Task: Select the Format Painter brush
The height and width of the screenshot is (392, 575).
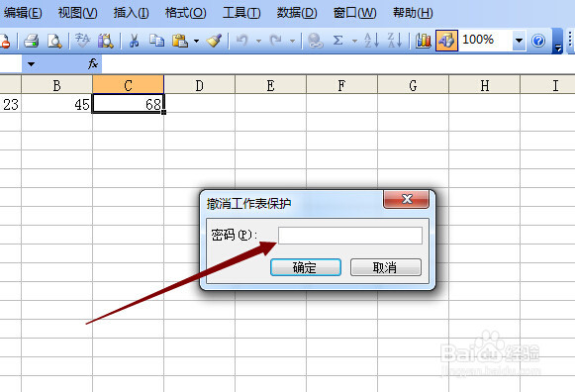Action: pyautogui.click(x=214, y=41)
